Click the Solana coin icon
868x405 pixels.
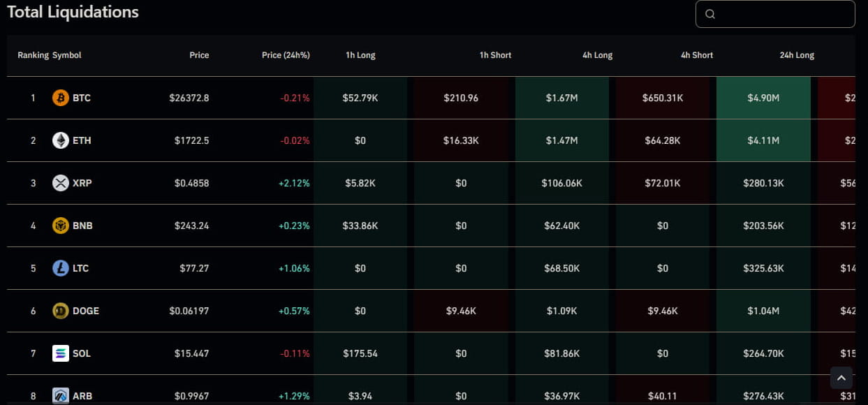click(61, 353)
